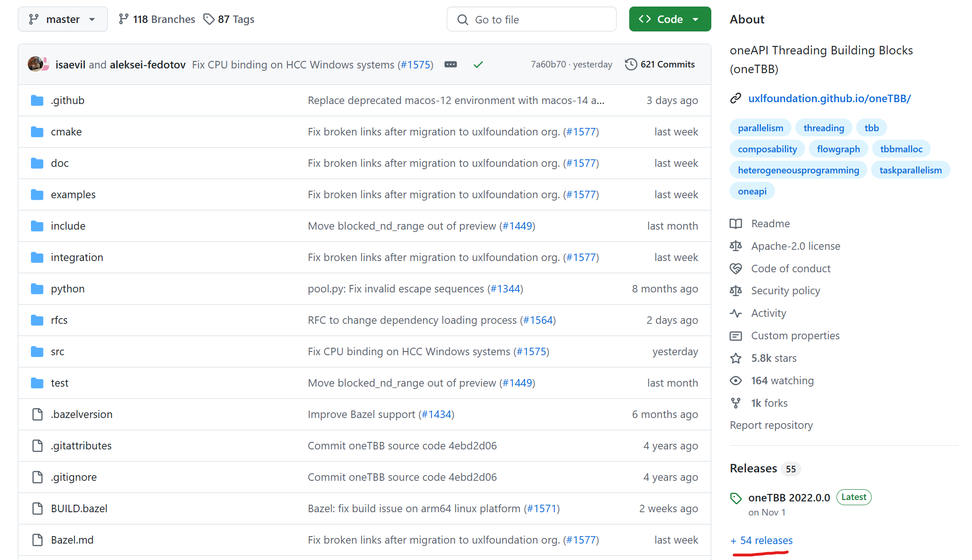Open the green Code dropdown
The width and height of the screenshot is (972, 560).
point(670,19)
